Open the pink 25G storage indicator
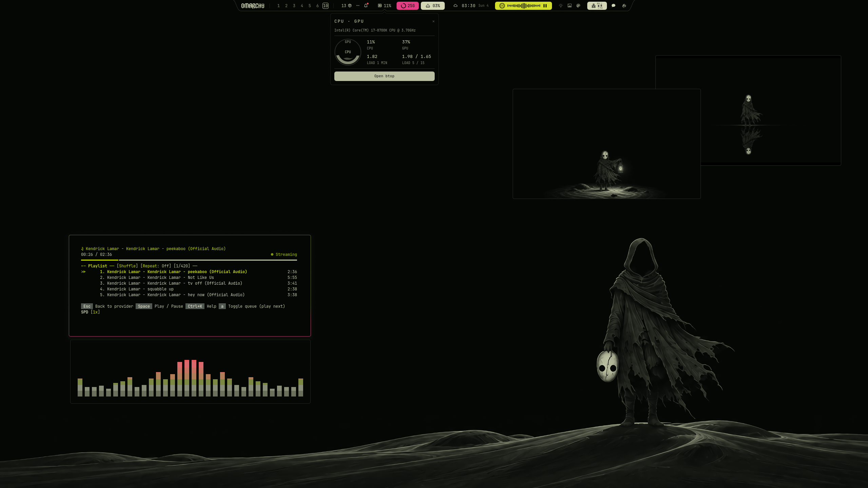Screen dimensions: 868x488 click(x=408, y=6)
